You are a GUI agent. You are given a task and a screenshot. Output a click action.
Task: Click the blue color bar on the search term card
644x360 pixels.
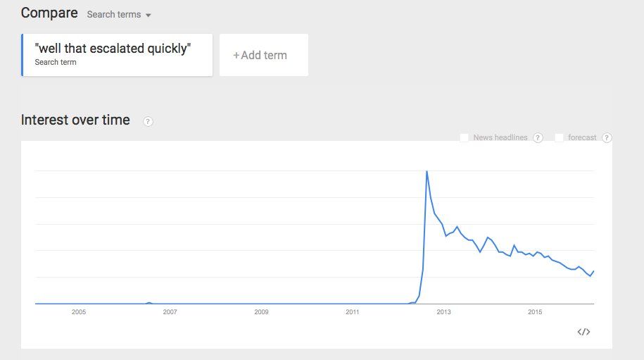pyautogui.click(x=23, y=55)
